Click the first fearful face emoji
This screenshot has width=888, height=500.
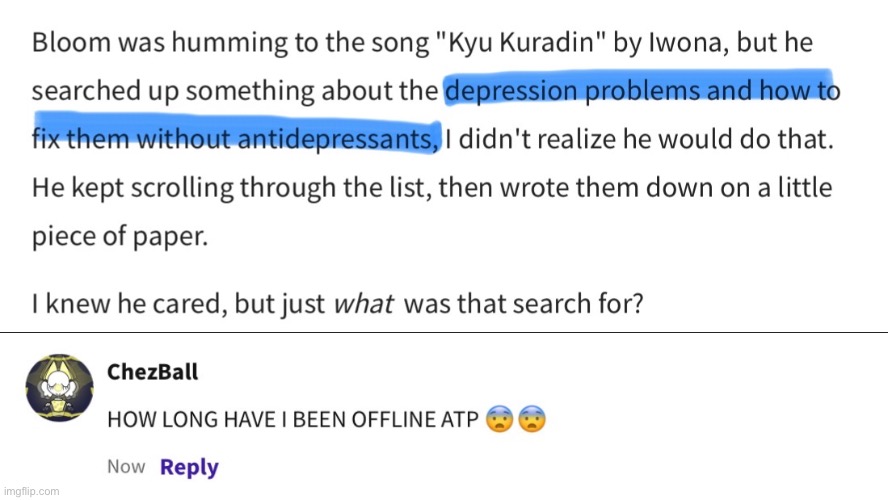click(x=499, y=419)
